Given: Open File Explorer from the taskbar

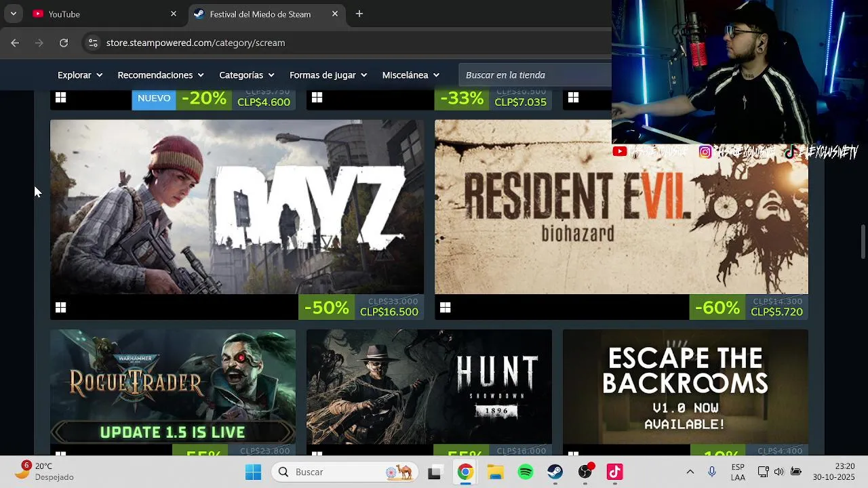Looking at the screenshot, I should click(x=495, y=472).
